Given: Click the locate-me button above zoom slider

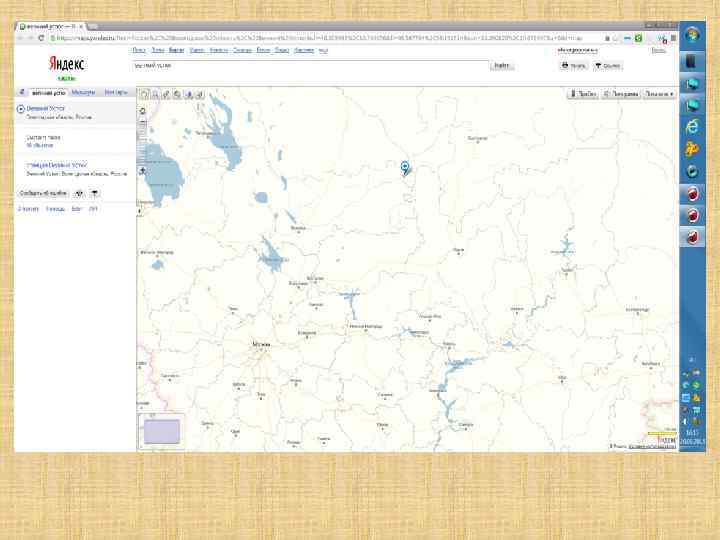Looking at the screenshot, I should pyautogui.click(x=143, y=111).
